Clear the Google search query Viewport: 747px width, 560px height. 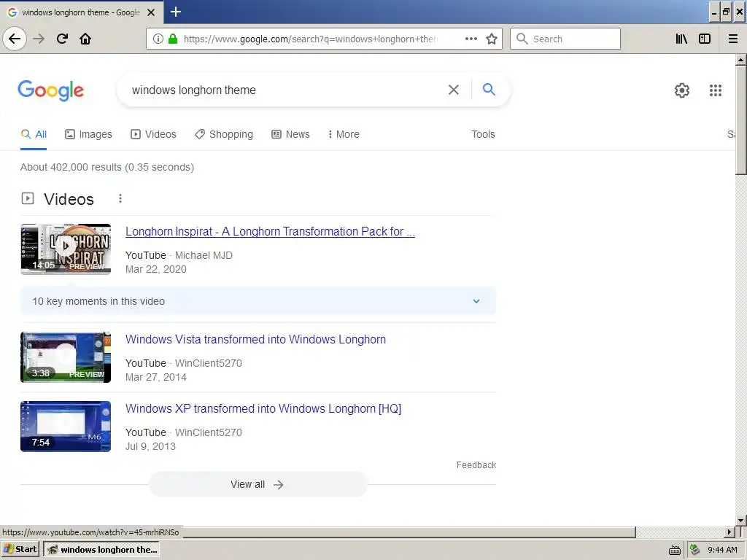(x=454, y=90)
